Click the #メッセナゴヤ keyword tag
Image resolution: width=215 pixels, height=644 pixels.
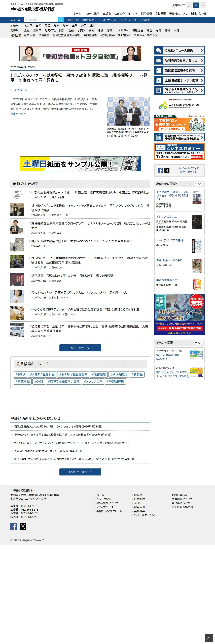point(93,381)
